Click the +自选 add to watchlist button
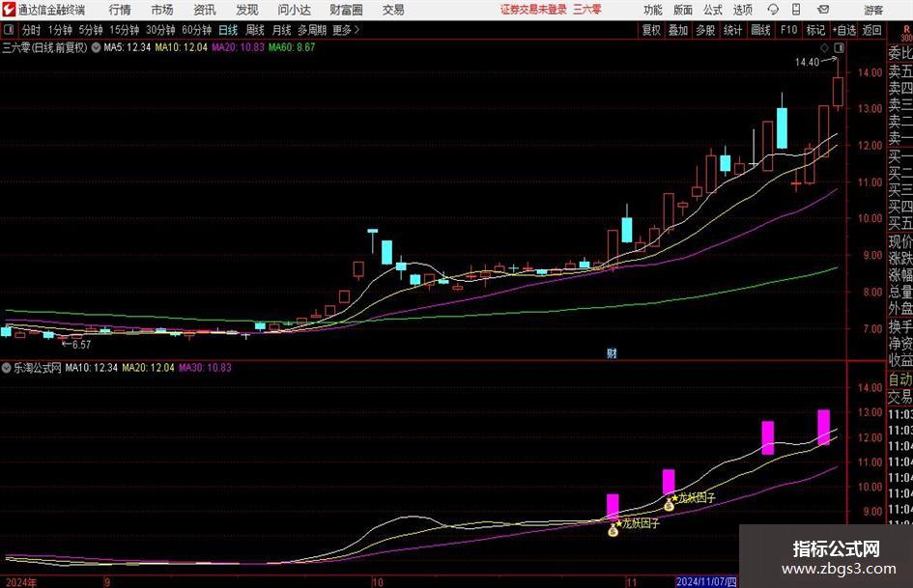Screen dimensions: 913x588 pyautogui.click(x=844, y=30)
